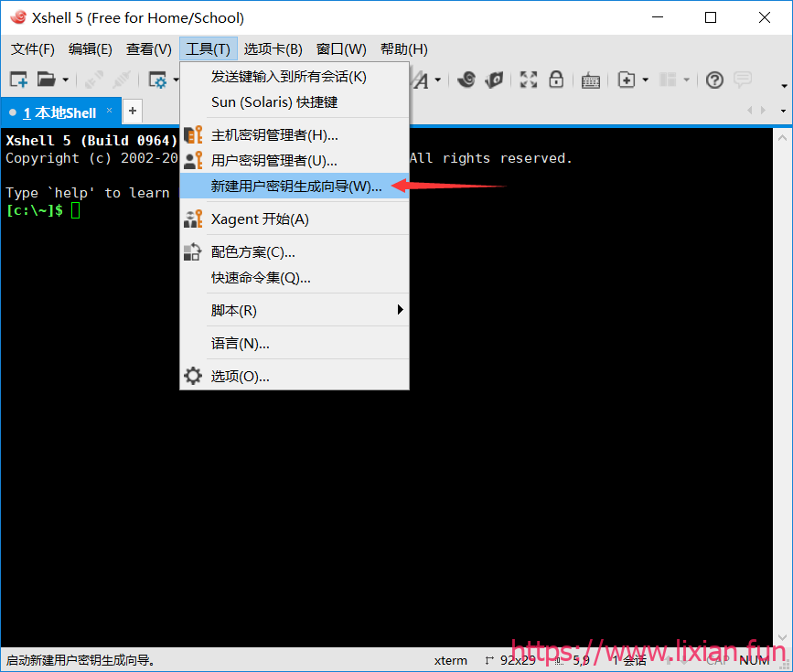Click the Open session folder icon
793x672 pixels.
pos(47,80)
